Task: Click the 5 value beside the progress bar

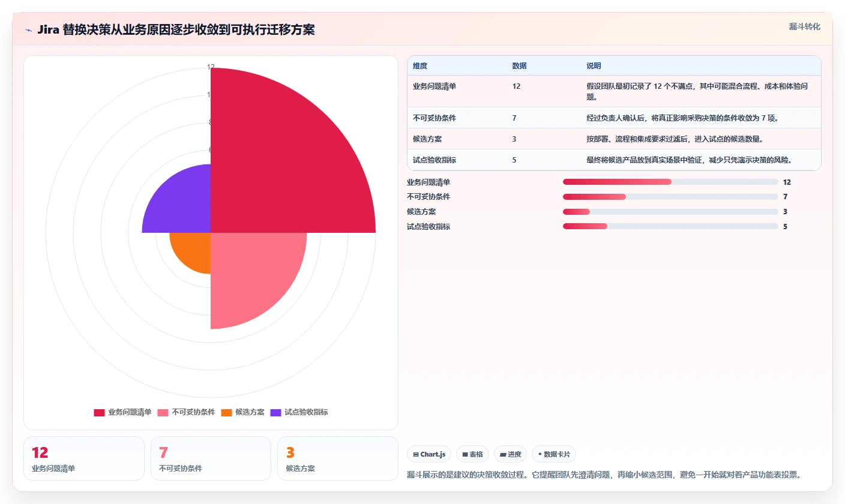Action: 785,227
